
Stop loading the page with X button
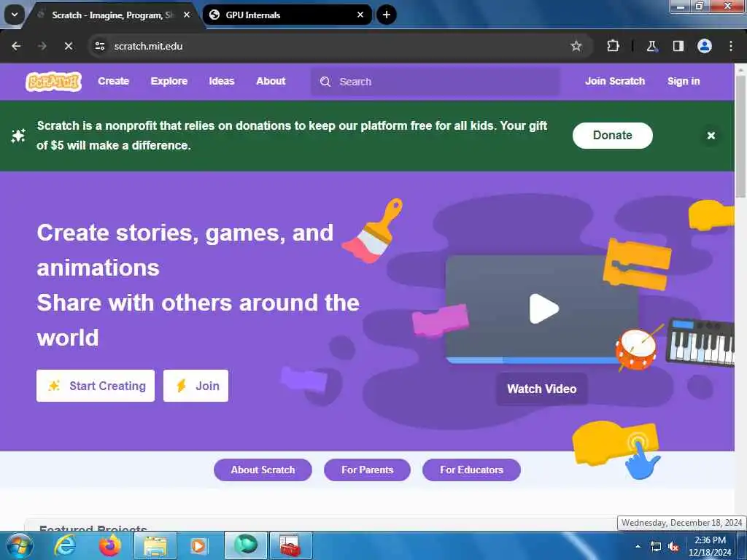68,46
